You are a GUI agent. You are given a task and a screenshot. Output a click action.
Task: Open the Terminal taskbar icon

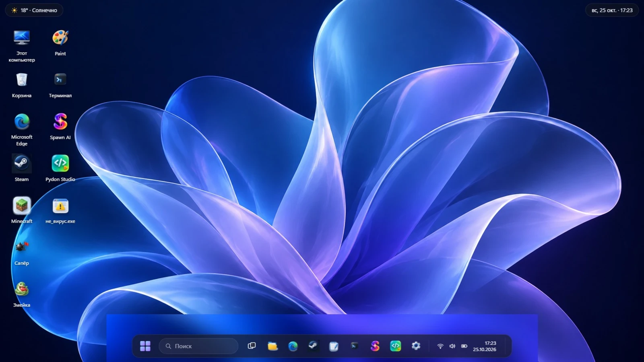click(x=354, y=346)
